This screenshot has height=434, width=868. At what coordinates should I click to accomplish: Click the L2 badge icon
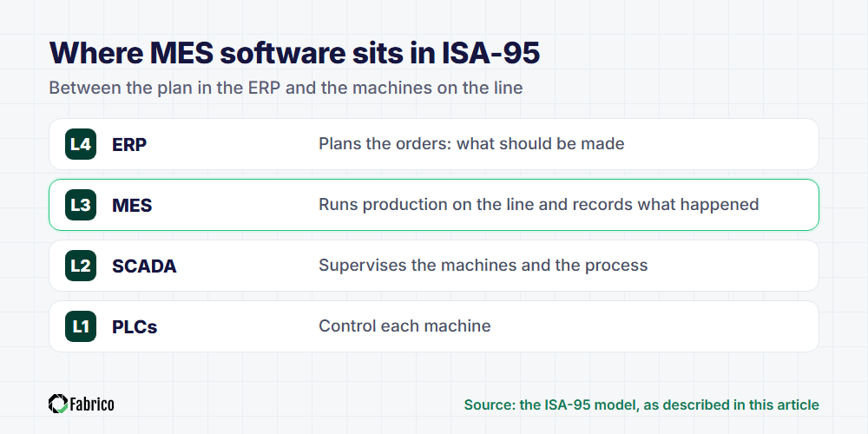[81, 266]
